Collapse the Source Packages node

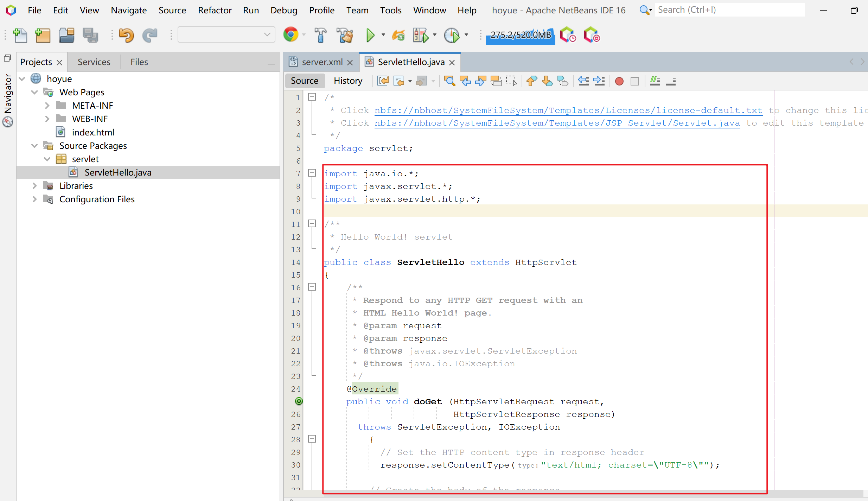tap(34, 145)
